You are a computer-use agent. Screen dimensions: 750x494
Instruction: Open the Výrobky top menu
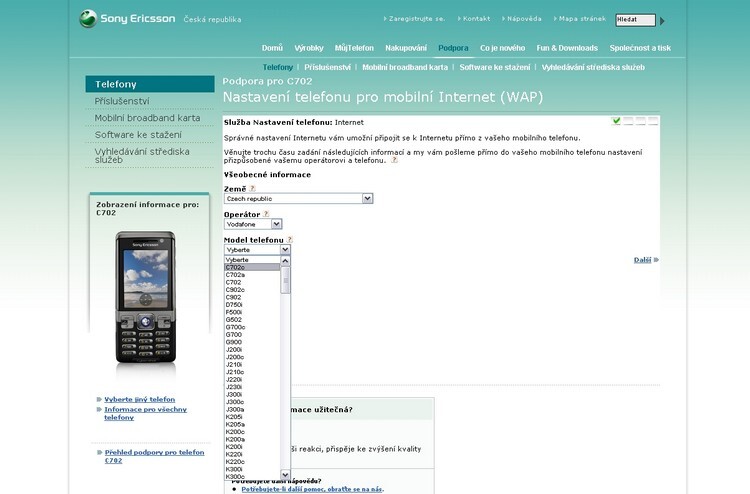point(309,48)
